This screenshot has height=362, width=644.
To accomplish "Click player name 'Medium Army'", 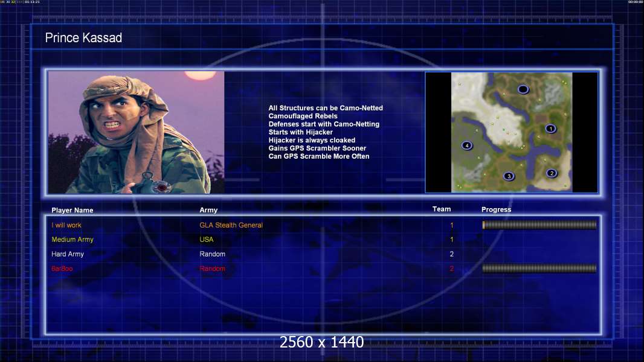I will [x=72, y=240].
